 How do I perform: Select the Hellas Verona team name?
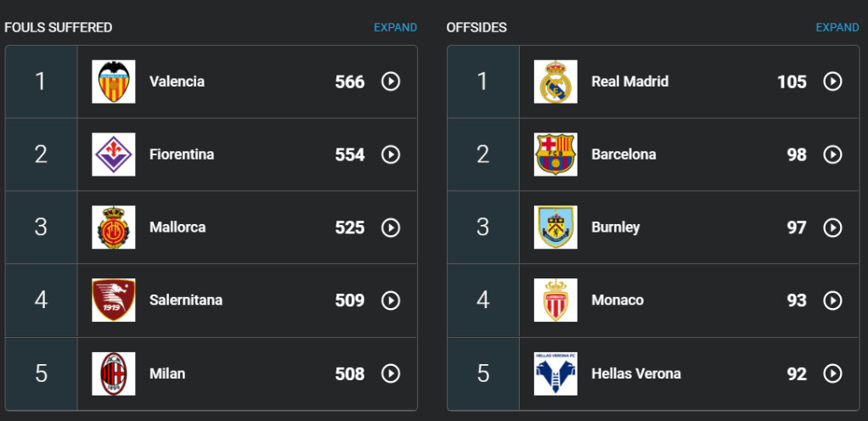635,373
